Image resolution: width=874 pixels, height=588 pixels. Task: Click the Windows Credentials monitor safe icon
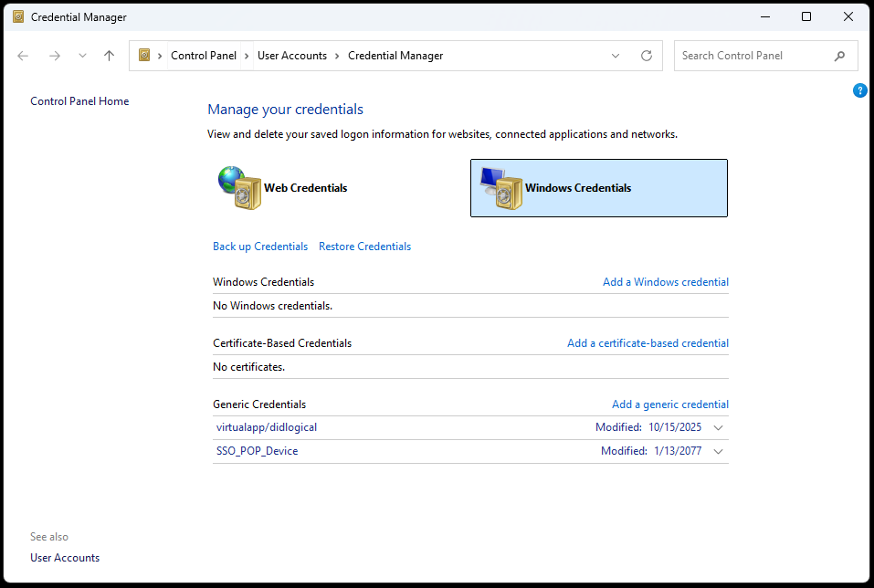501,188
